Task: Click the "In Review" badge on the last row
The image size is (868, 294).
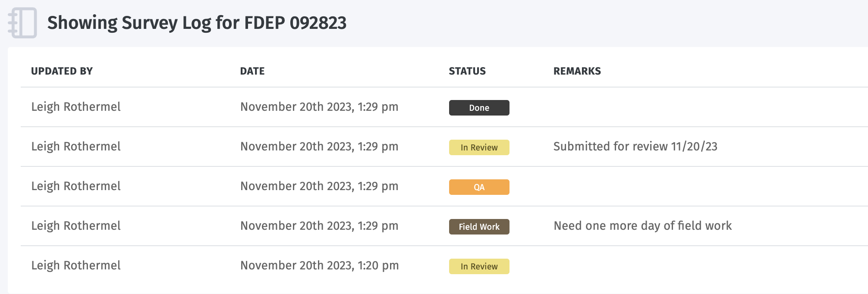Action: [x=479, y=266]
